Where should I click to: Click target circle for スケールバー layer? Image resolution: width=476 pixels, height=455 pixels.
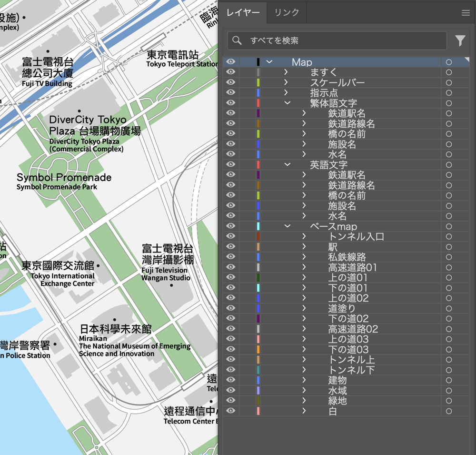click(448, 83)
